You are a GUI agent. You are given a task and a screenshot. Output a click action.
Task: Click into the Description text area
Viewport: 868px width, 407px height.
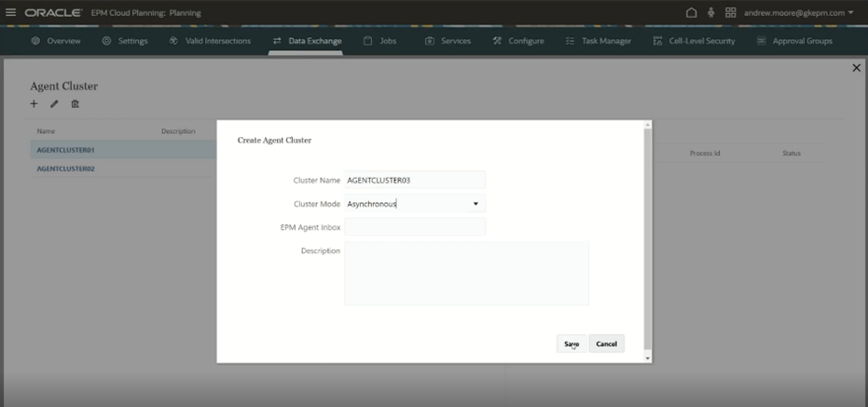pos(466,273)
